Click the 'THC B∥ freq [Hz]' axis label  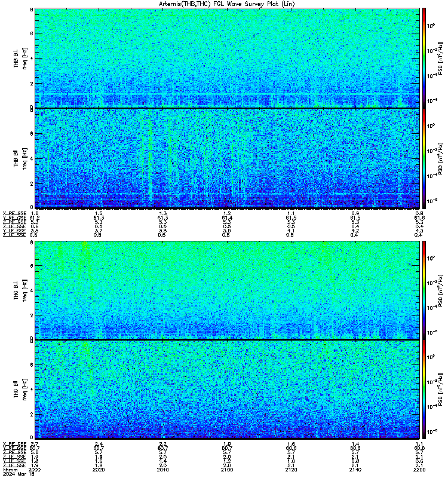click(x=20, y=390)
